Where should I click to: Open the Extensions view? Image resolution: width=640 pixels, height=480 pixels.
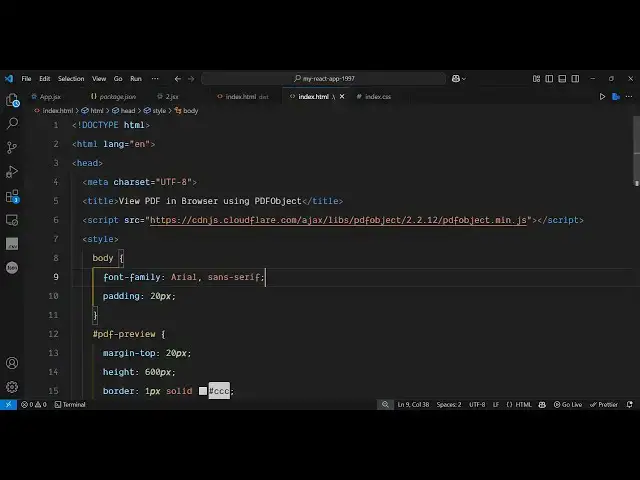[12, 196]
